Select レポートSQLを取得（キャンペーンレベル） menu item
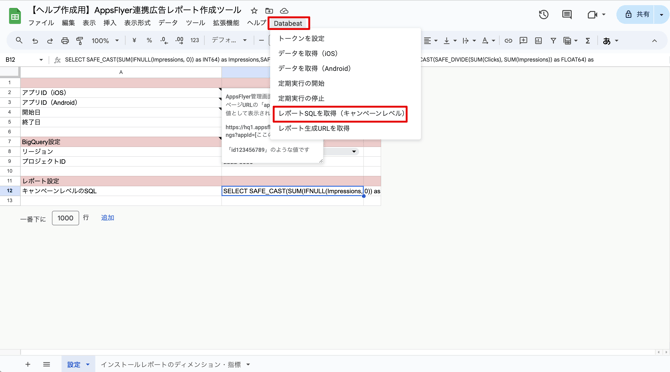This screenshot has height=372, width=670. pos(340,114)
